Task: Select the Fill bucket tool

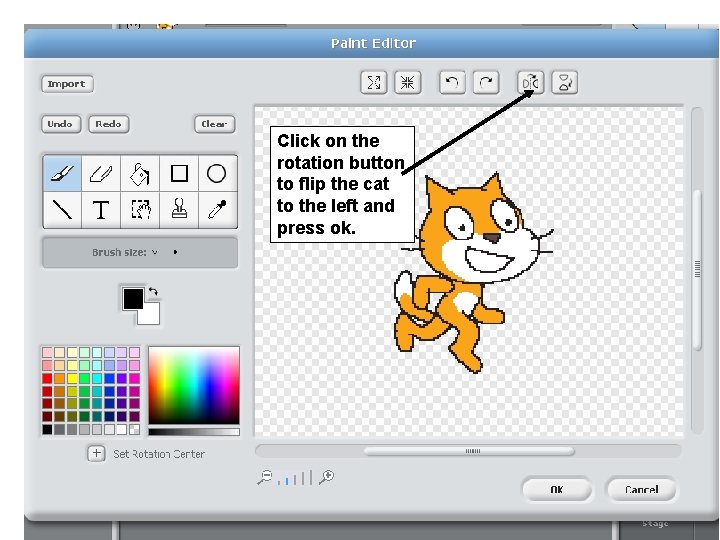Action: pyautogui.click(x=140, y=174)
